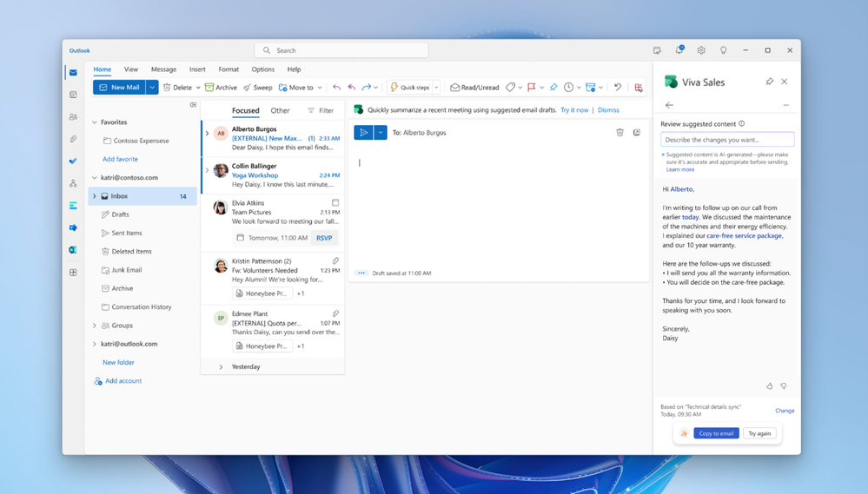Screen dimensions: 868x494
Task: Click the red Flag icon in toolbar
Action: [x=532, y=88]
